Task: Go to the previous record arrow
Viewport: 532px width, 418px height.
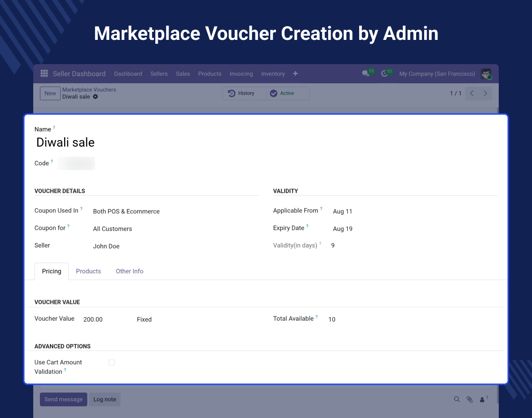Action: pyautogui.click(x=472, y=93)
